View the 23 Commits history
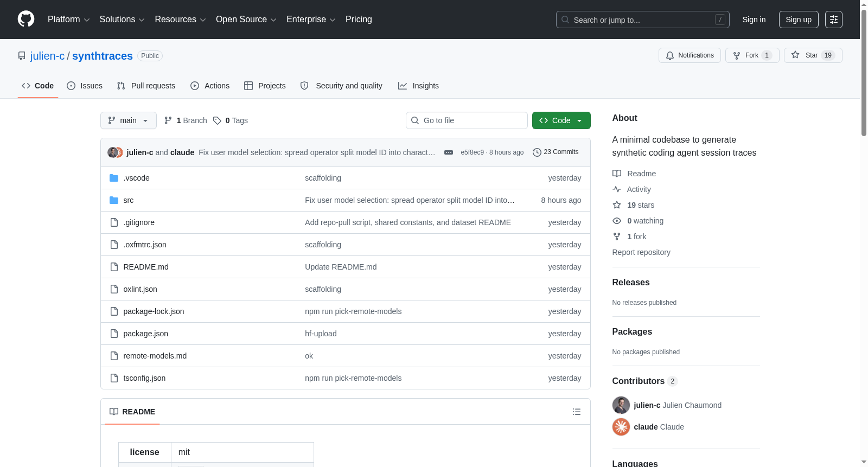Image resolution: width=868 pixels, height=467 pixels. [556, 152]
